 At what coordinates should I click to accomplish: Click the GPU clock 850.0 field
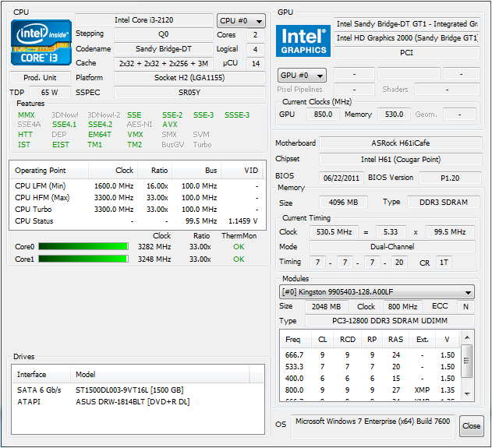323,114
